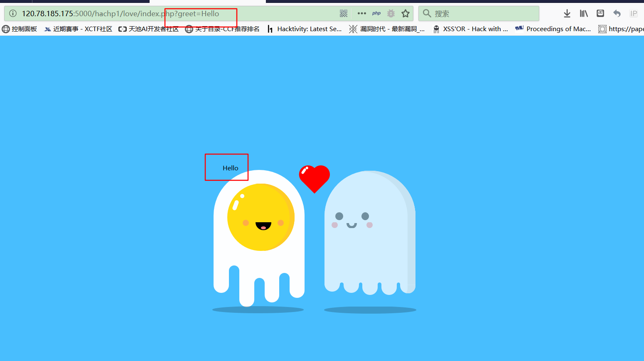The height and width of the screenshot is (361, 644).
Task: Toggle the IP extension icon
Action: (633, 14)
